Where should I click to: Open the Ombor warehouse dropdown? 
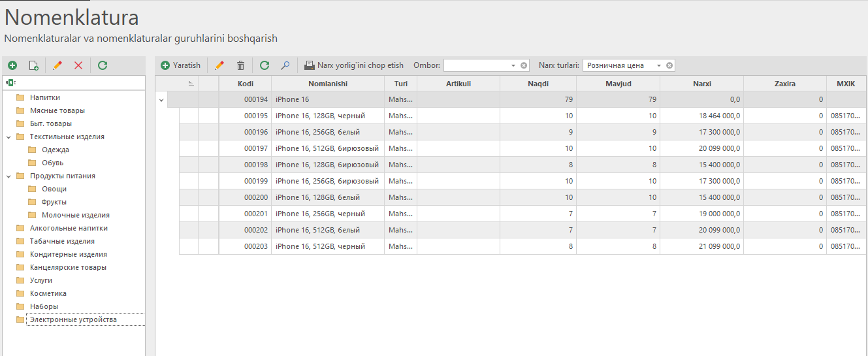tap(513, 65)
